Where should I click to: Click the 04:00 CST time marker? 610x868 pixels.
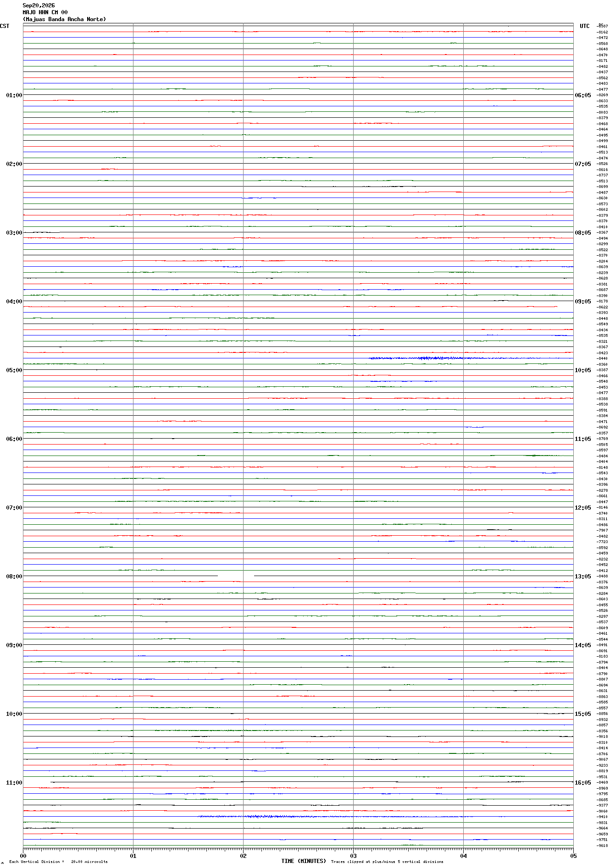pyautogui.click(x=14, y=302)
